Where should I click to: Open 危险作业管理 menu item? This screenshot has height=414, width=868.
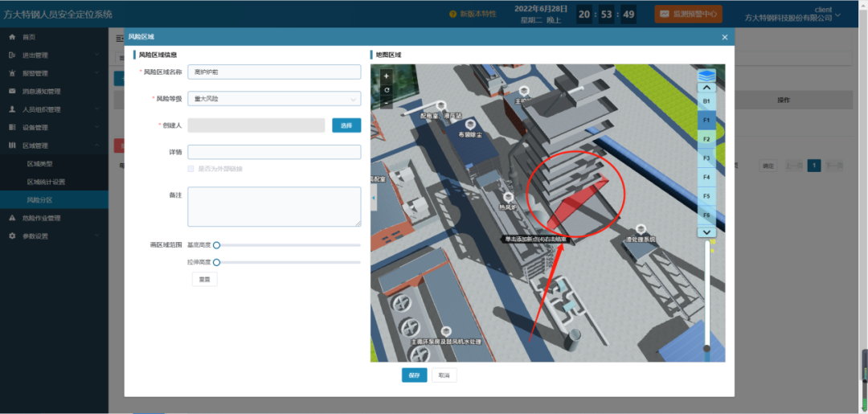coord(42,218)
